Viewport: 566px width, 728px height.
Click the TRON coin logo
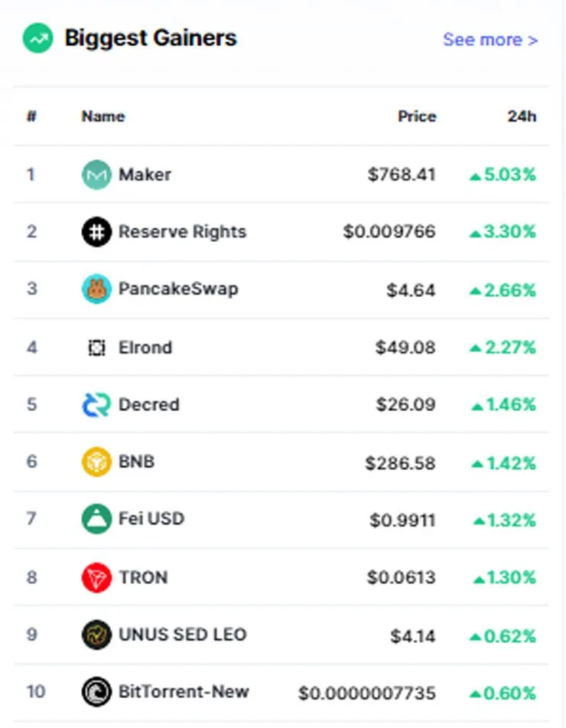[x=96, y=577]
